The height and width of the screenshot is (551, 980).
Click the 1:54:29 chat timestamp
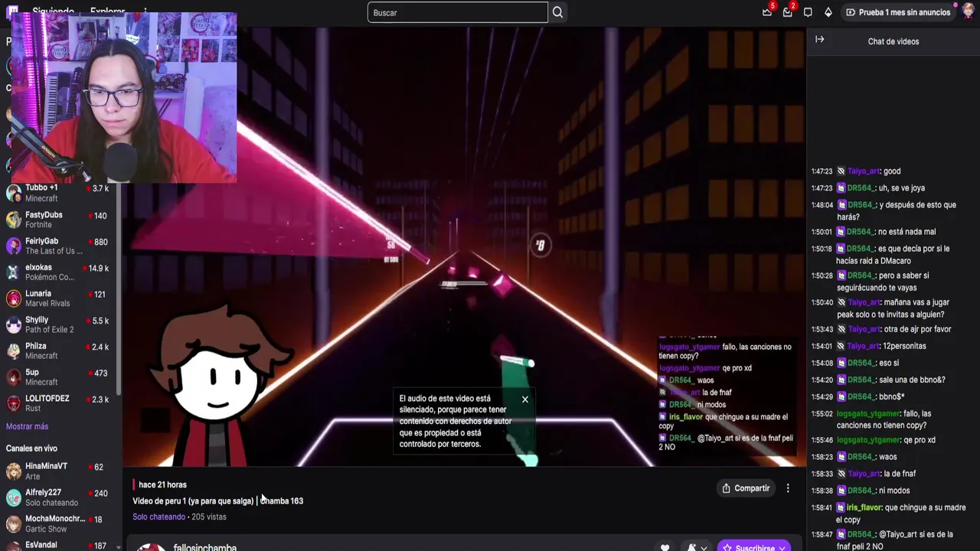[x=822, y=396]
